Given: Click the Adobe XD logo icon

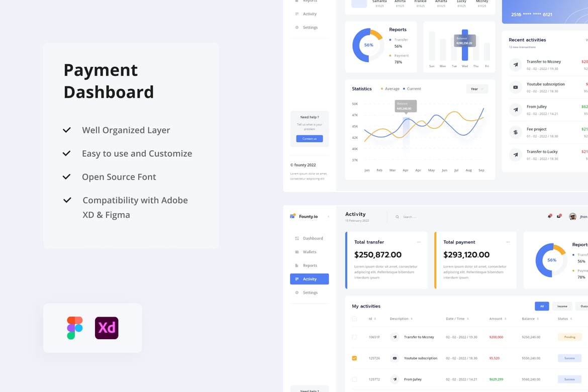Looking at the screenshot, I should coord(107,328).
